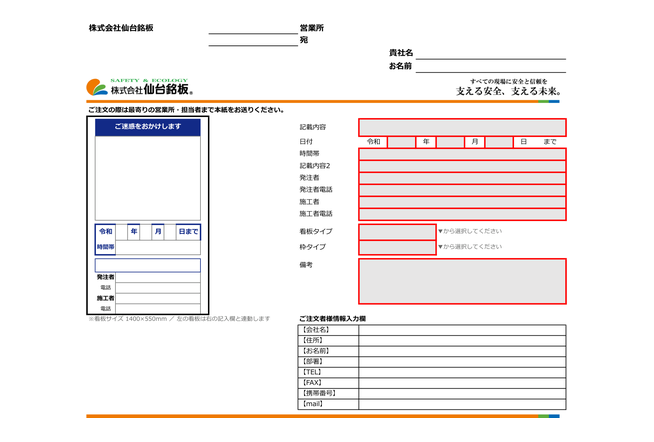This screenshot has width=654, height=442.
Task: Click the 【TEL】 entry cell
Action: tap(462, 372)
